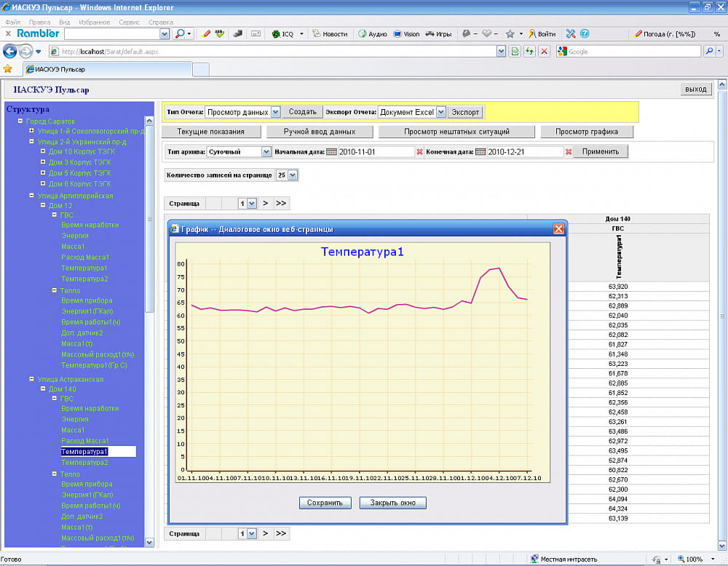Click the browser Back arrow button
The height and width of the screenshot is (566, 728).
(10, 52)
